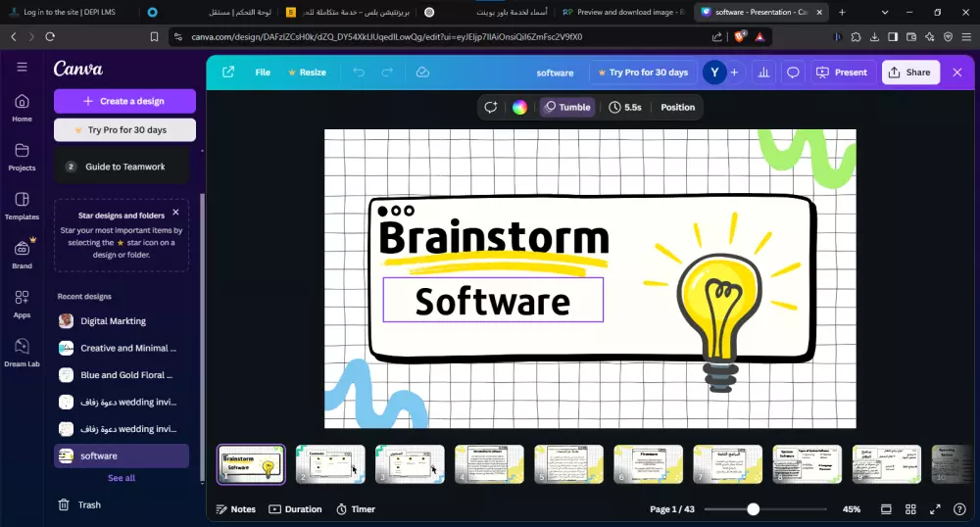The width and height of the screenshot is (980, 527).
Task: Open the insights chart icon
Action: click(763, 72)
